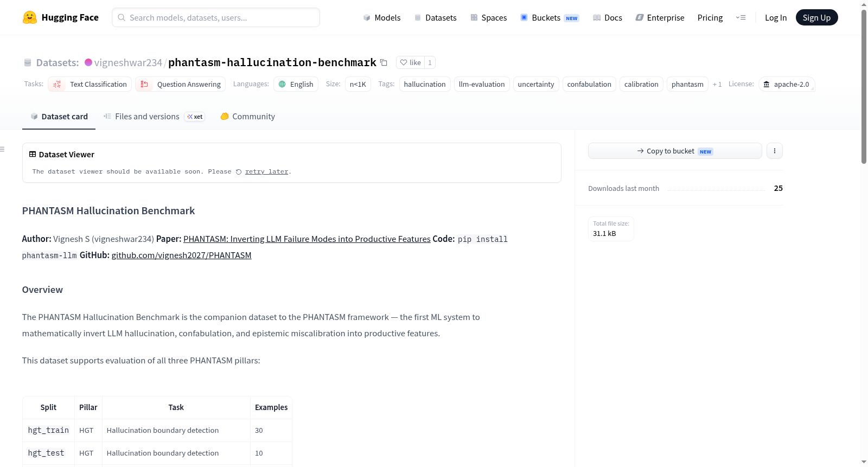868x467 pixels.
Task: Click the vertical page scrollbar thumb
Action: (864, 87)
